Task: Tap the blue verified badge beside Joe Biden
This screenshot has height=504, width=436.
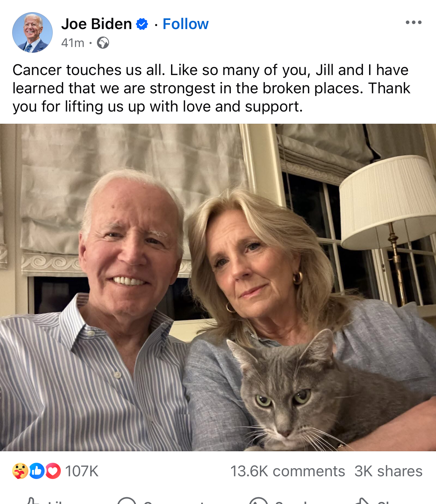Action: 142,24
